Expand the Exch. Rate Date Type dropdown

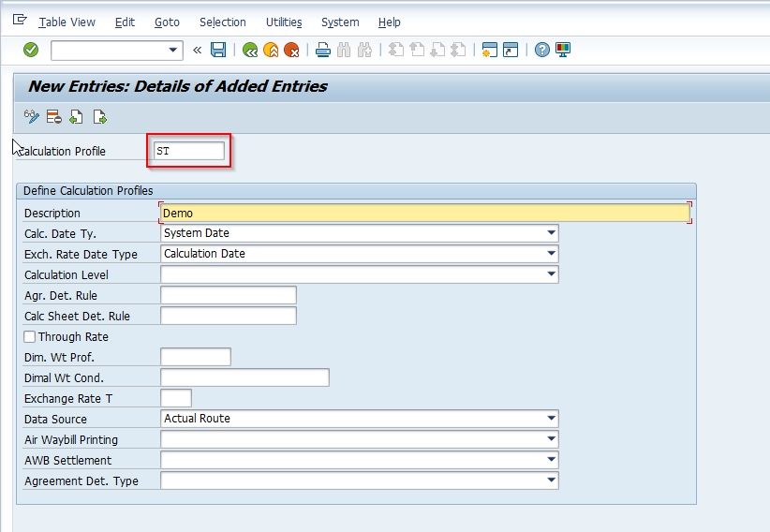(551, 254)
